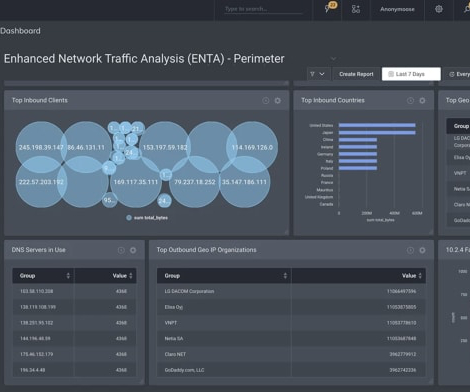Expand the dashboard title chevron
Image resolution: width=470 pixels, height=392 pixels.
pos(333,59)
